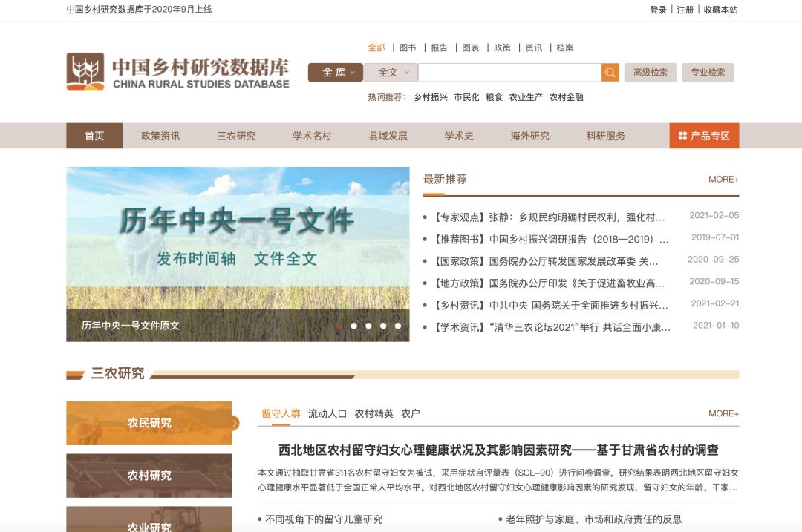Click hot keyword 农业生产
This screenshot has width=802, height=532.
point(526,97)
